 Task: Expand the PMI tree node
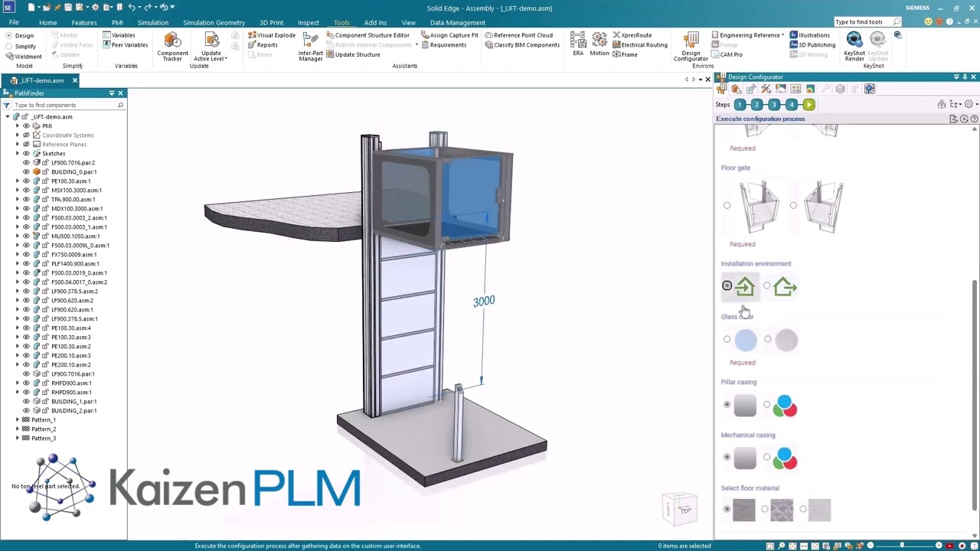pos(18,126)
